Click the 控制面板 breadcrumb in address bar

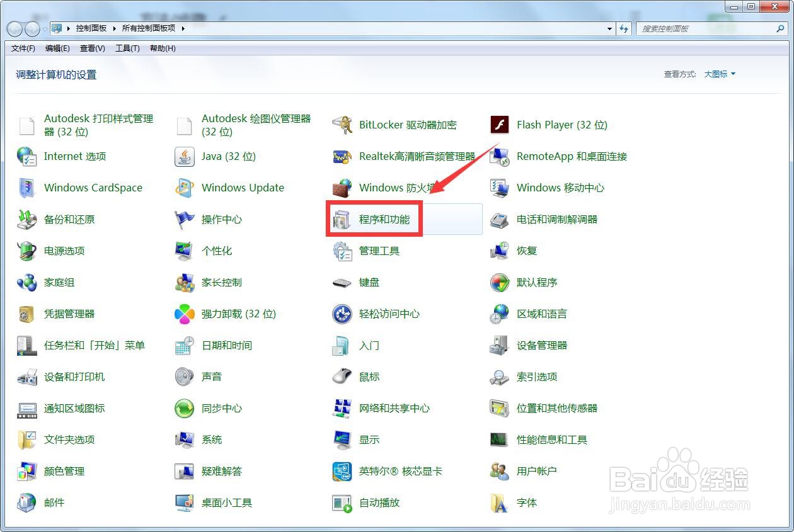pos(91,28)
